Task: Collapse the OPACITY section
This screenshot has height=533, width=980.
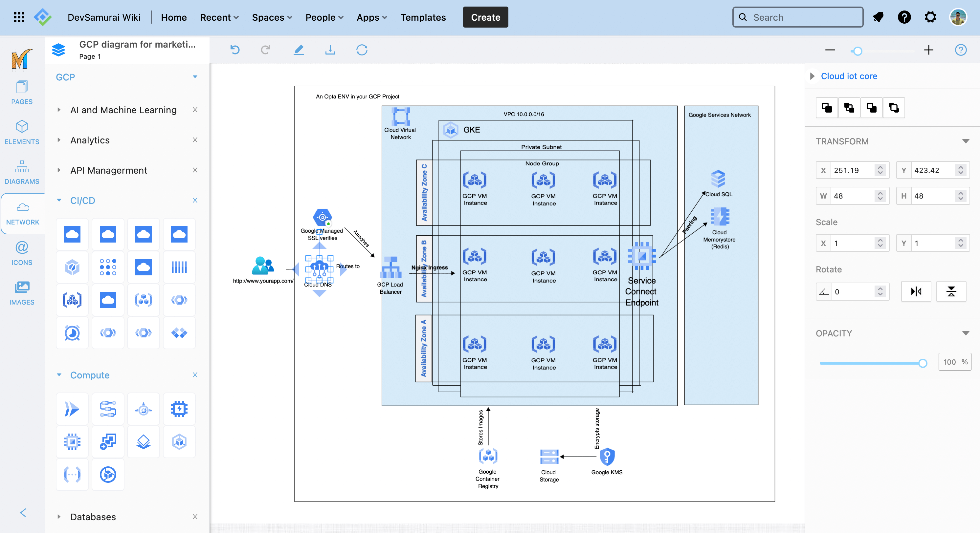Action: (966, 333)
